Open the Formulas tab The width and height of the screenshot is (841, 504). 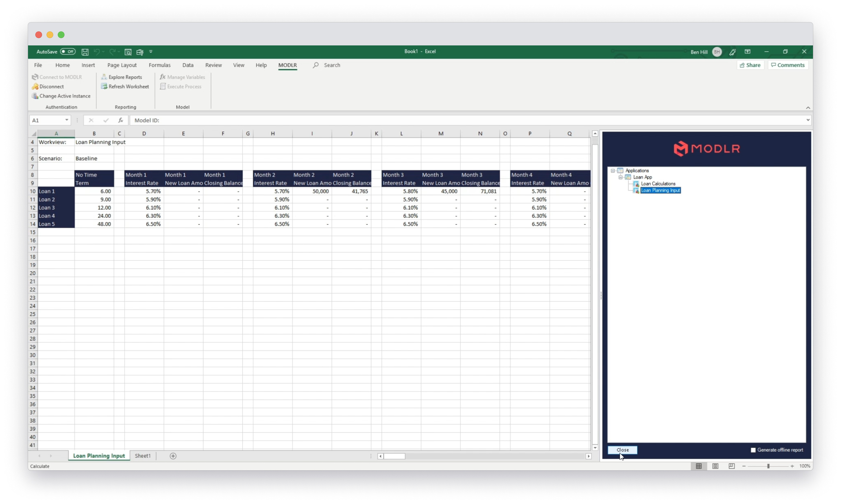[160, 65]
